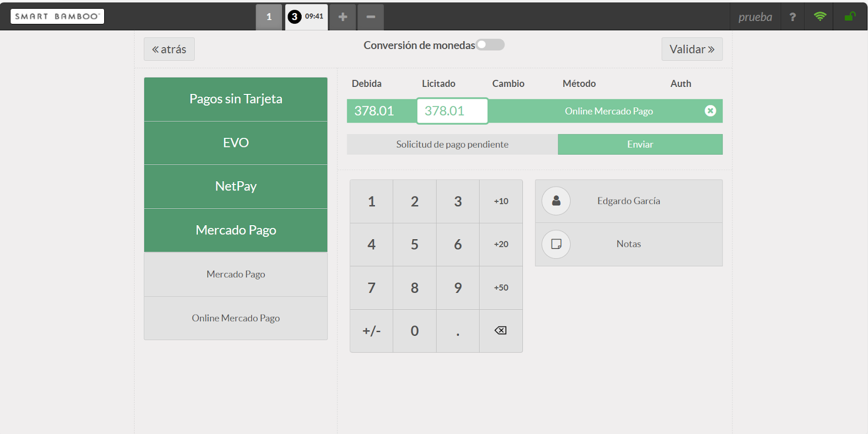Viewport: 868px width, 434px height.
Task: Click the Debida amount 378.01
Action: tap(374, 111)
